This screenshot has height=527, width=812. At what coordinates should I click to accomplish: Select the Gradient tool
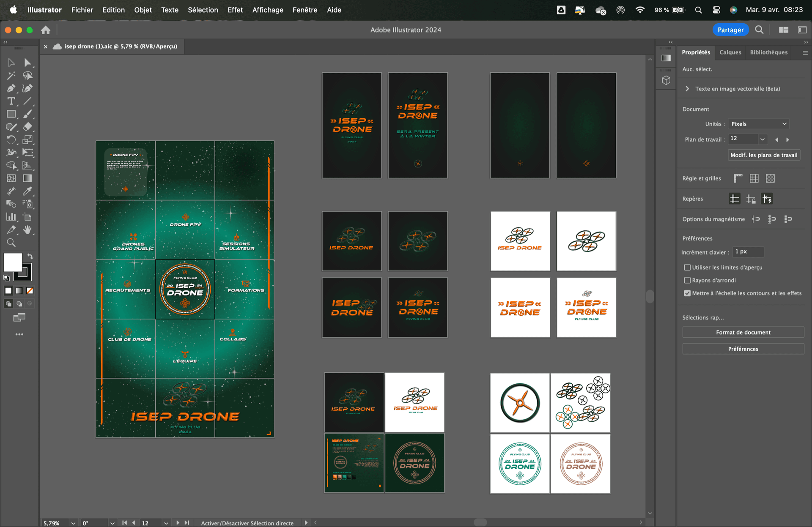click(27, 177)
